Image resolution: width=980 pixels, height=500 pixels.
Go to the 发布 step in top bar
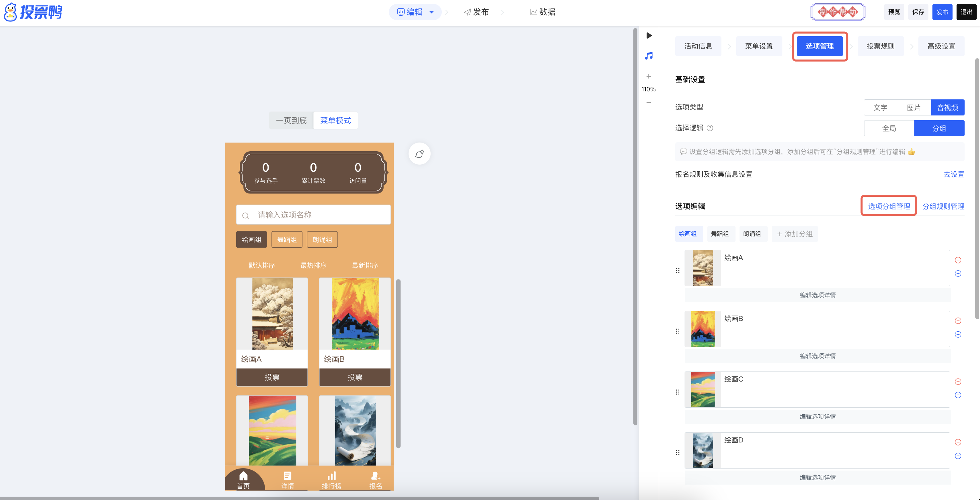(x=476, y=12)
